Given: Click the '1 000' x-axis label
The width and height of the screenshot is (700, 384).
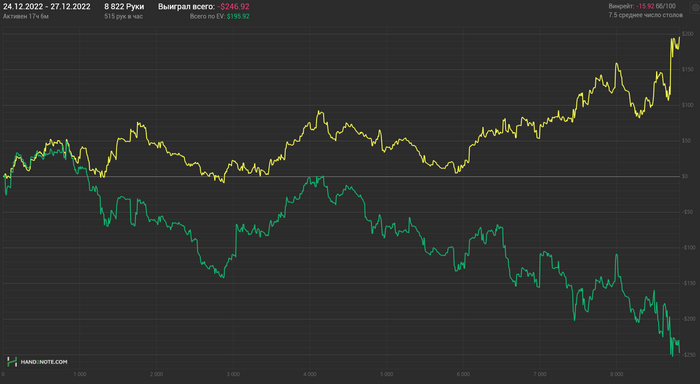Looking at the screenshot, I should click(x=80, y=374).
